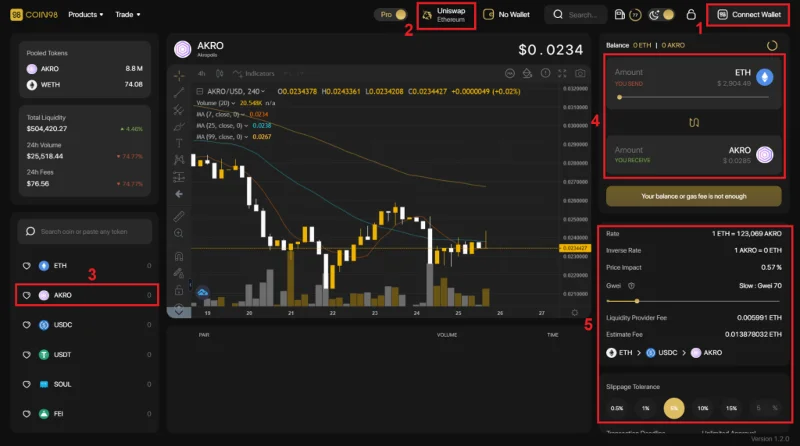Enter fullscreen chart mode
The width and height of the screenshot is (800, 446).
click(562, 73)
